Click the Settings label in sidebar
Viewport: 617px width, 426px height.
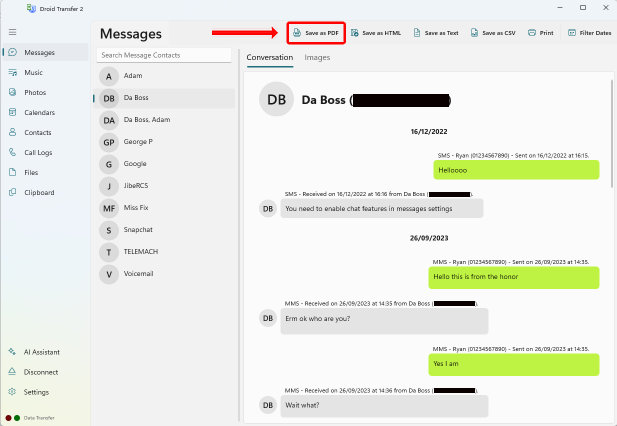point(36,392)
